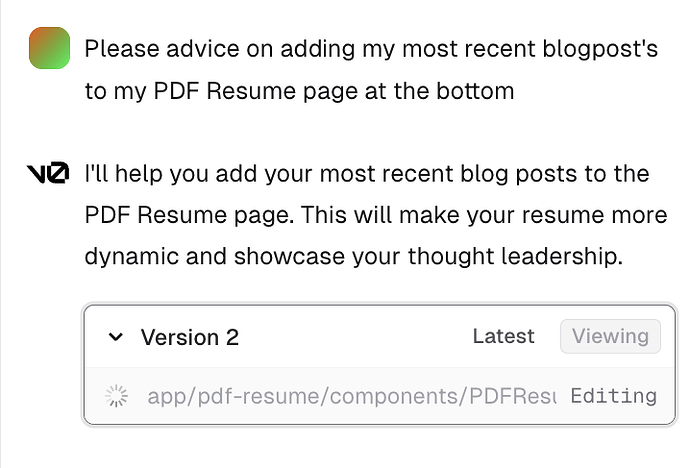690x468 pixels.
Task: Click the Version 2 title text
Action: point(190,337)
